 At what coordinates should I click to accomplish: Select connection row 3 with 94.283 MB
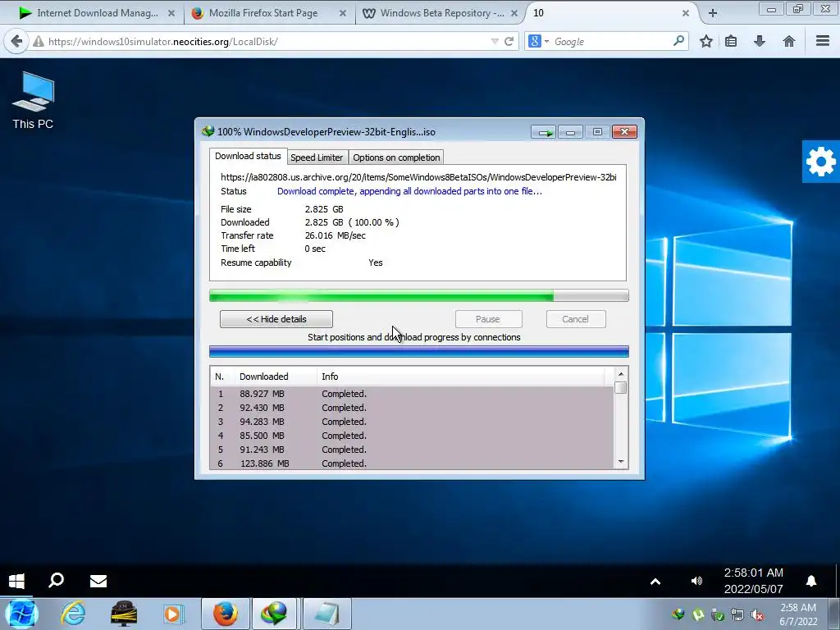click(x=412, y=422)
